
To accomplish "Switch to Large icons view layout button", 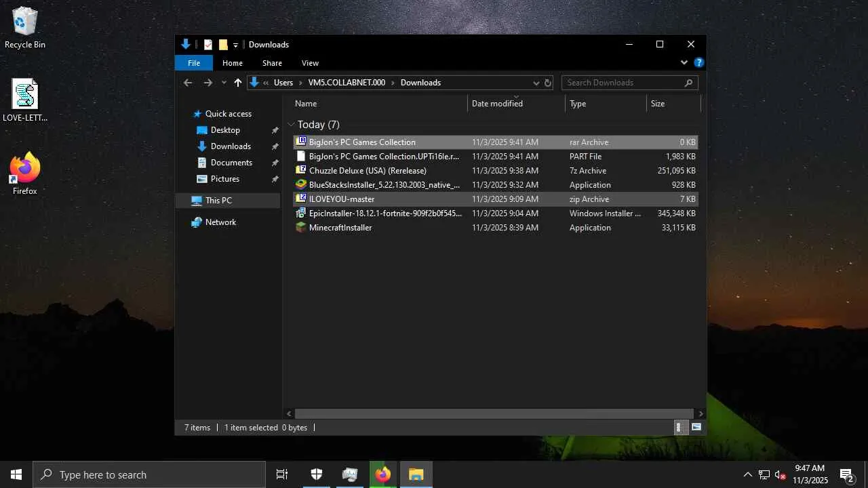I will 696,428.
